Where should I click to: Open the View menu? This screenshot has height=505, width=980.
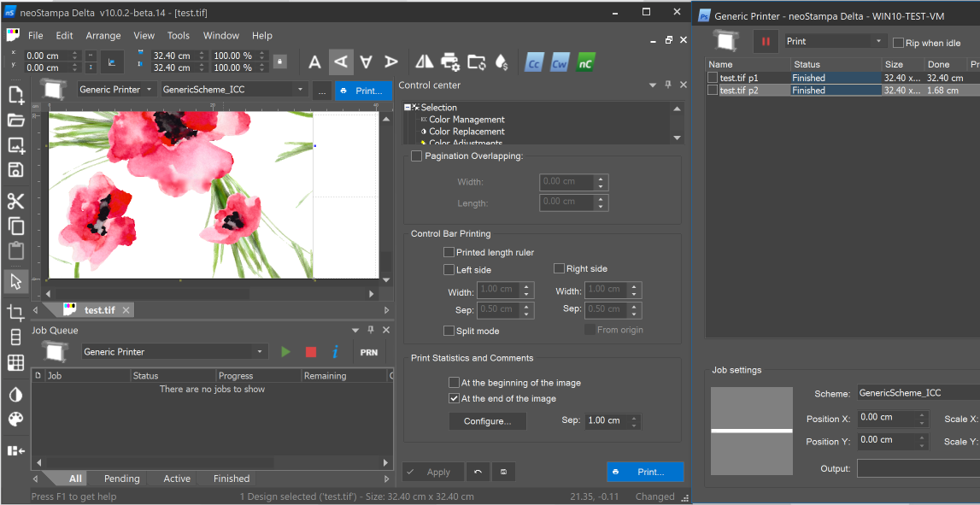pyautogui.click(x=144, y=36)
